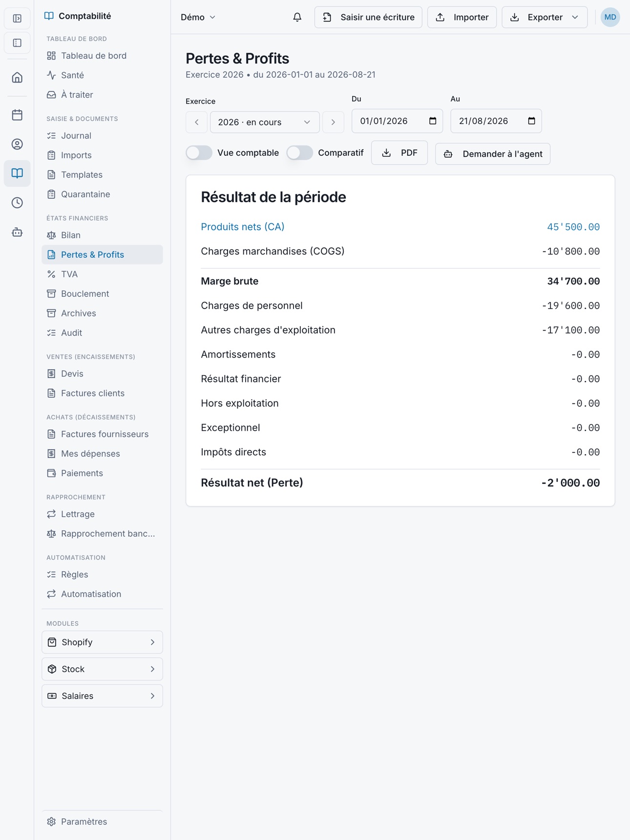Click the Importer button
Viewport: 630px width, 840px height.
click(x=462, y=17)
